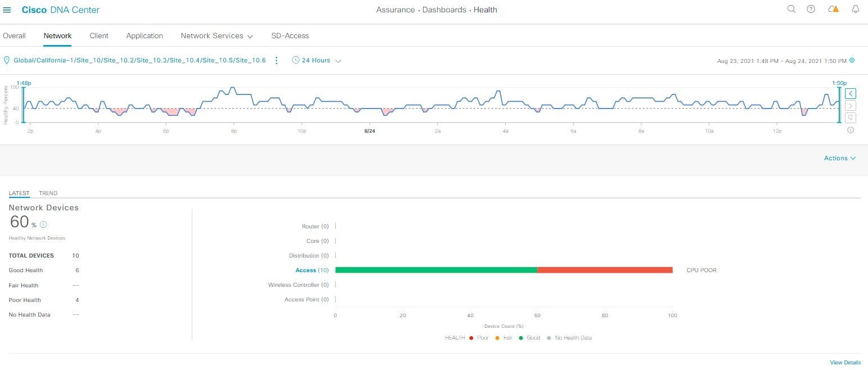Switch to the Overall tab
This screenshot has height=370, width=868.
[x=14, y=35]
